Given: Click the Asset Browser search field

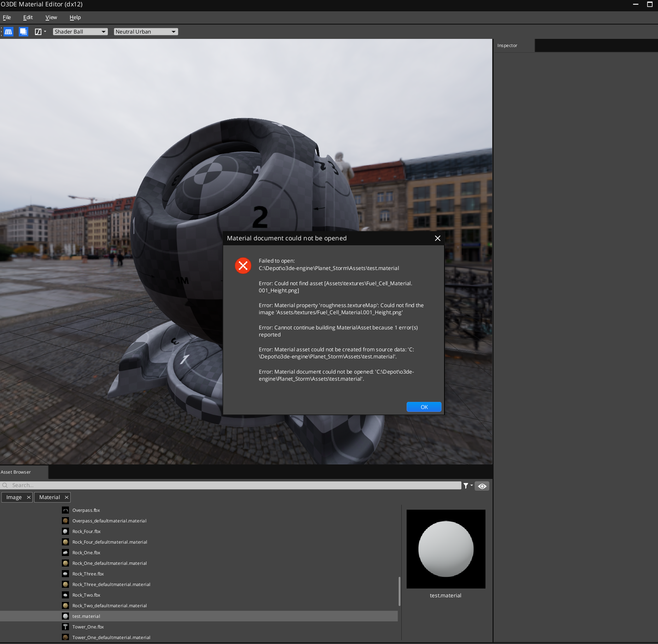Looking at the screenshot, I should coord(231,485).
